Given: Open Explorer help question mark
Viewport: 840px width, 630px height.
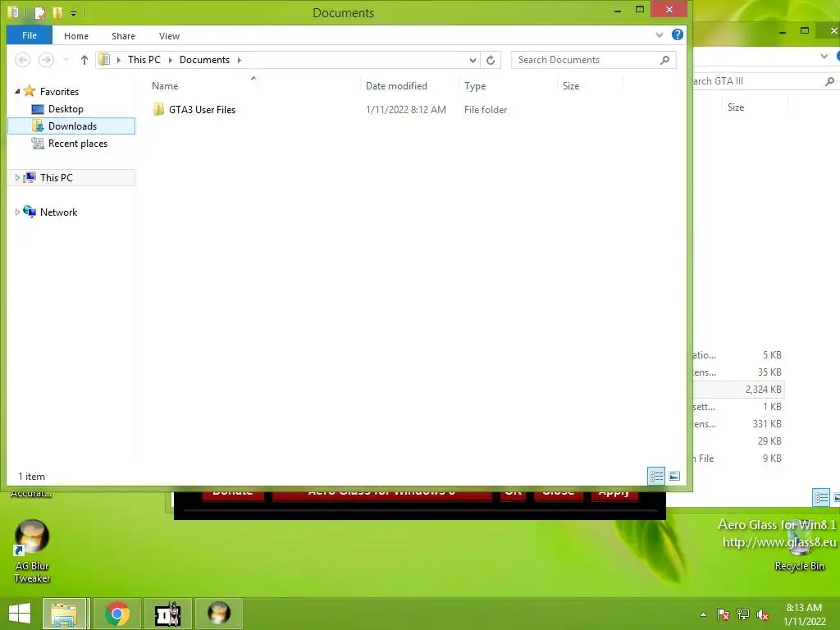Looking at the screenshot, I should coord(677,34).
